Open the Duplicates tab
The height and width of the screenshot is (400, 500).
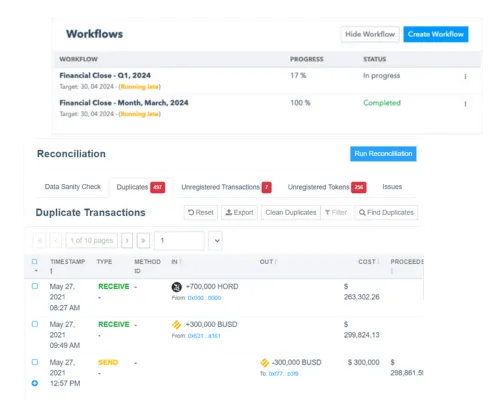[x=140, y=187]
